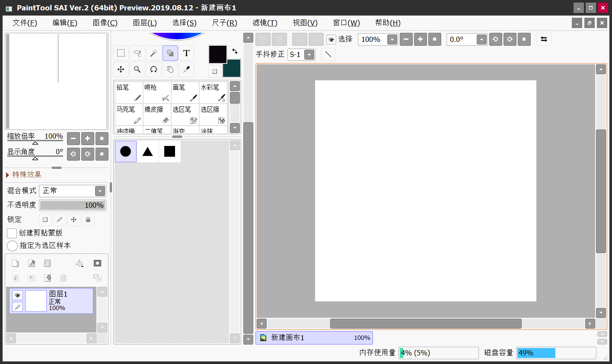Pick the circle shape
Image resolution: width=612 pixels, height=364 pixels.
(x=126, y=152)
